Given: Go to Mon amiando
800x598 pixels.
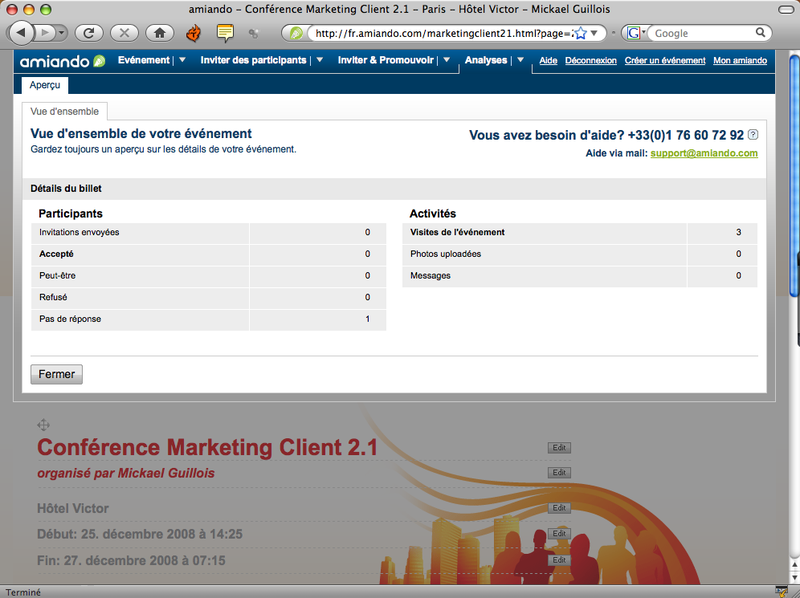Looking at the screenshot, I should 740,61.
